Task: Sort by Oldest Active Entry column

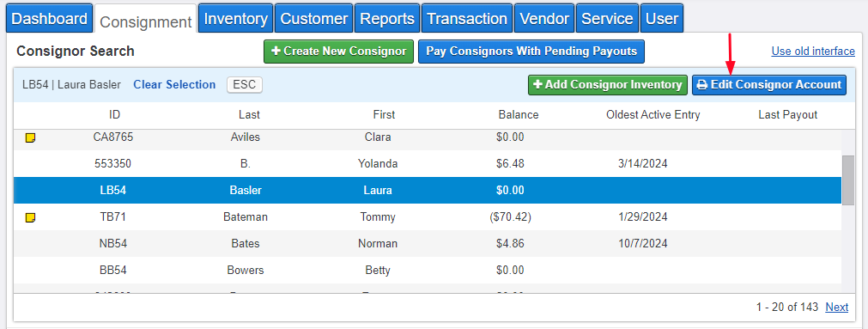Action: click(653, 114)
